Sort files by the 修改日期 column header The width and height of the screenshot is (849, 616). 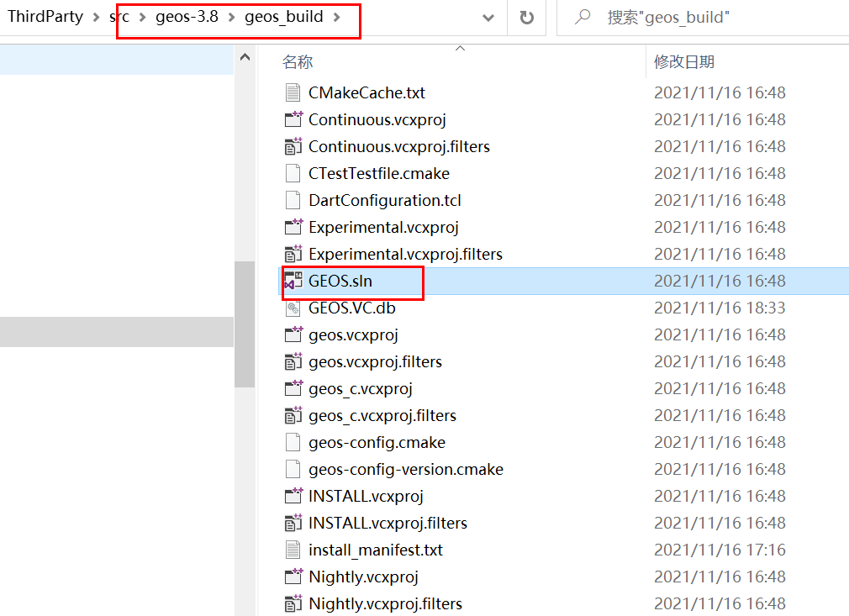point(687,61)
